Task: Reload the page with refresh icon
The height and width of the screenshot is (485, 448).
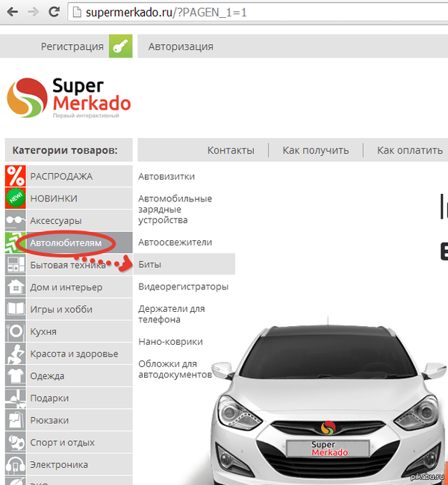Action: click(55, 12)
